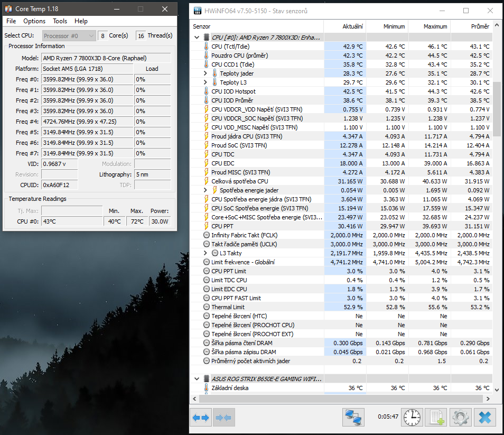This screenshot has height=435, width=504.
Task: Click the Senzor column header
Action: 257,26
